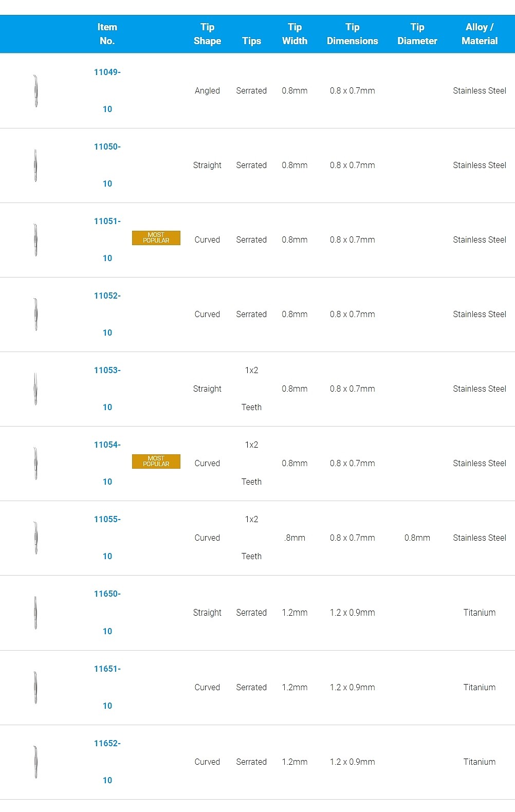Open the 11049-10 angled forceps thumbnail
The image size is (515, 812).
pyautogui.click(x=35, y=91)
